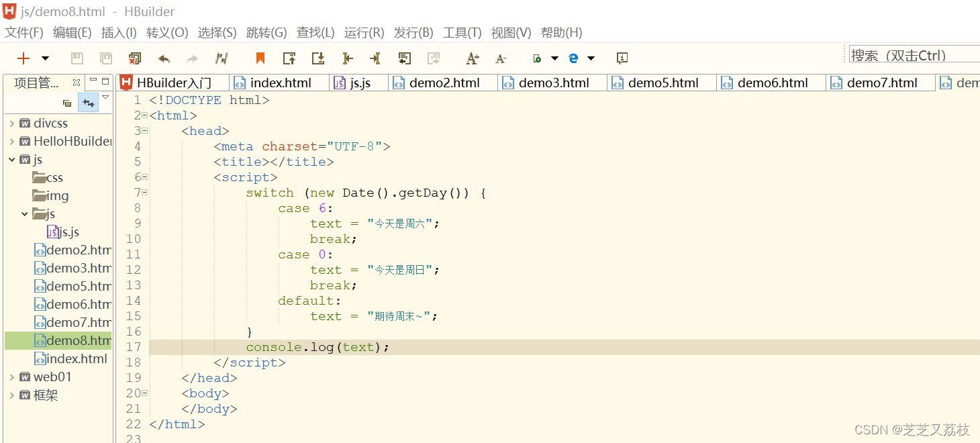The width and height of the screenshot is (980, 443).
Task: Switch to the demo3.html editor tab
Action: click(x=552, y=83)
